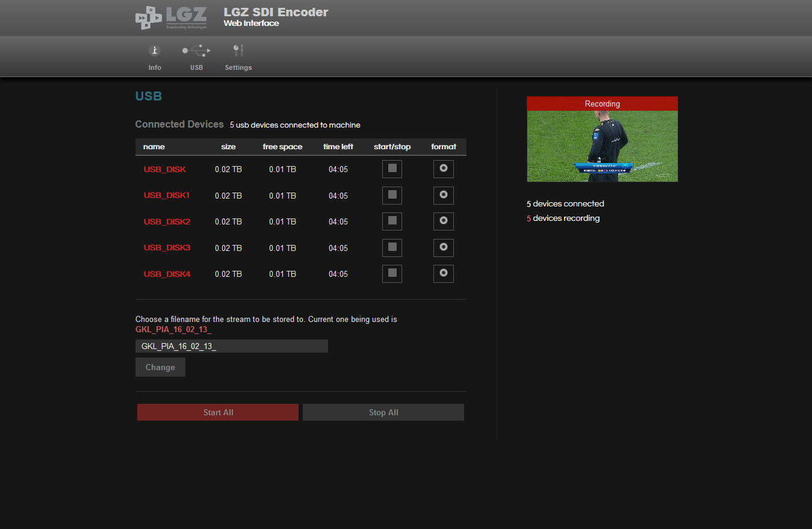Click the filename input field

point(232,346)
